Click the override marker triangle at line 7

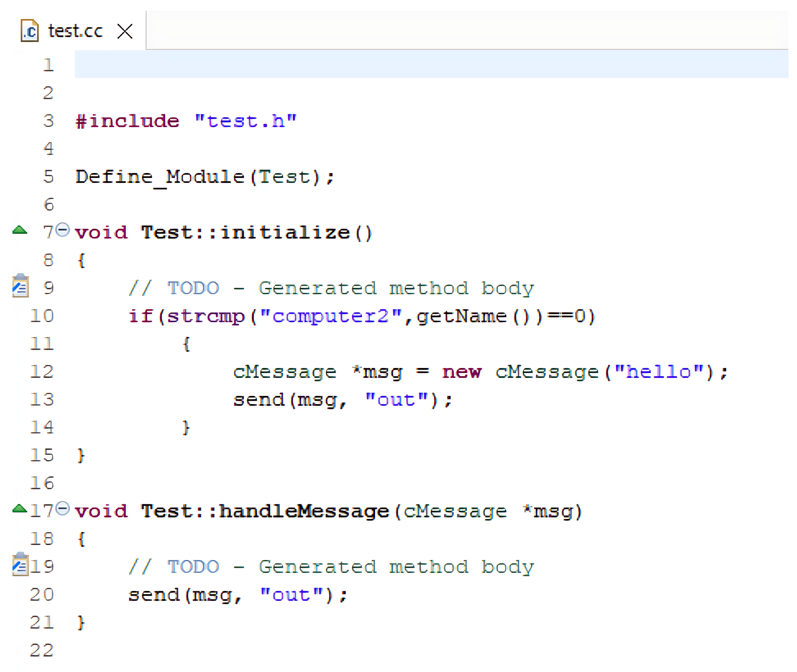[20, 230]
